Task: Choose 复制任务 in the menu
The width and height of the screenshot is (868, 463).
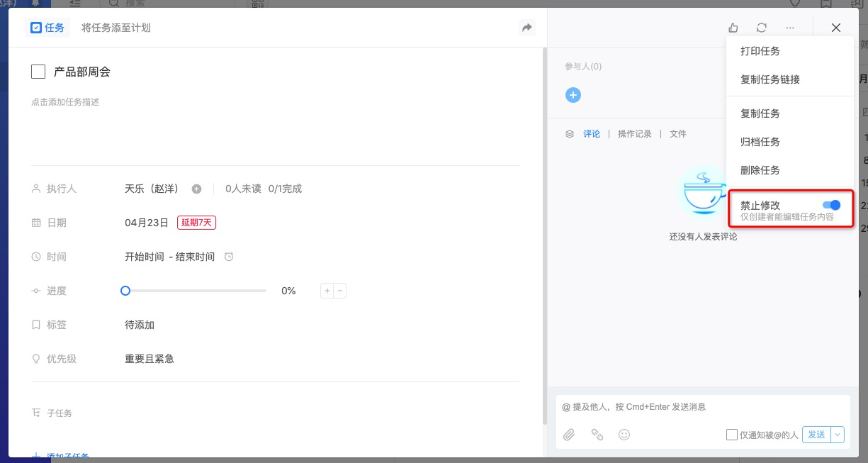Action: [760, 113]
